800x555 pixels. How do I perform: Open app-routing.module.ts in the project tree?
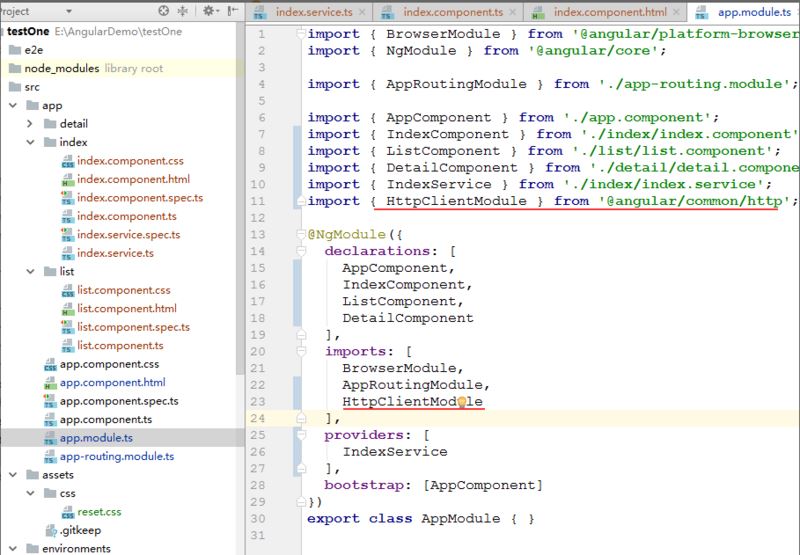click(x=116, y=456)
